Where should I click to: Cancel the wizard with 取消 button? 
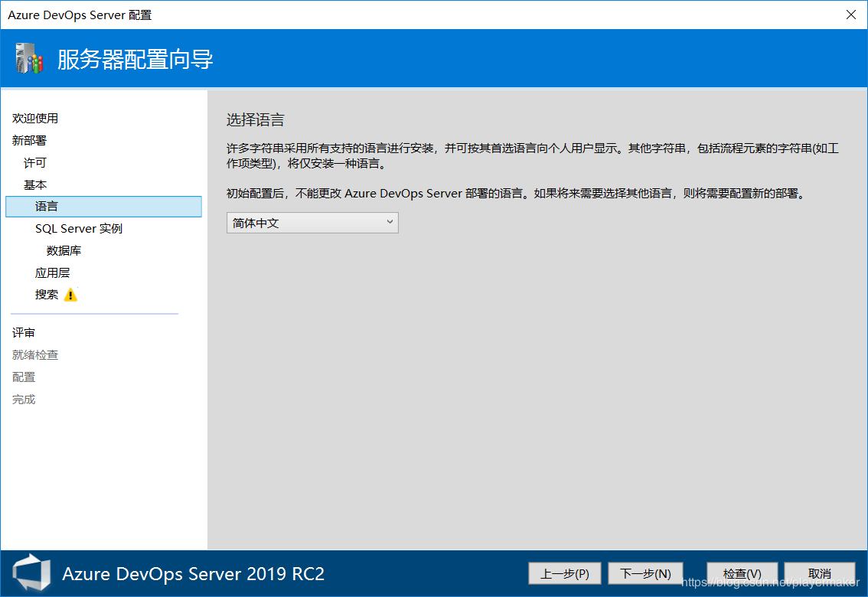click(x=820, y=574)
